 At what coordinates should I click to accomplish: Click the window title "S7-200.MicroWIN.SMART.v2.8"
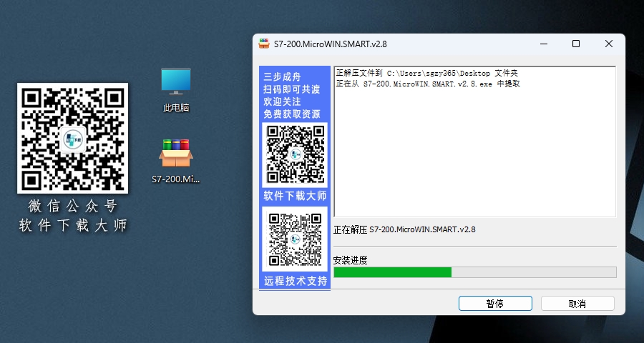tap(331, 44)
